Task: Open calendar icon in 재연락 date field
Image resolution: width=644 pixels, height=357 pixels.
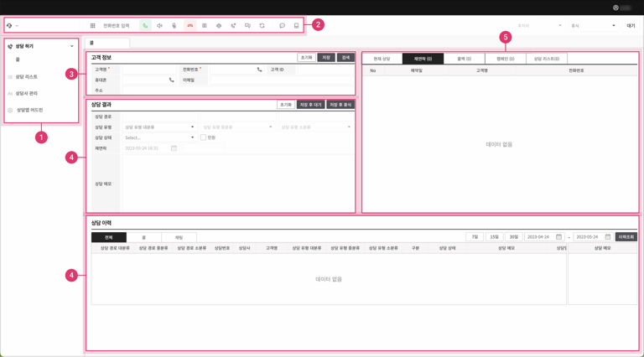Action: 174,148
